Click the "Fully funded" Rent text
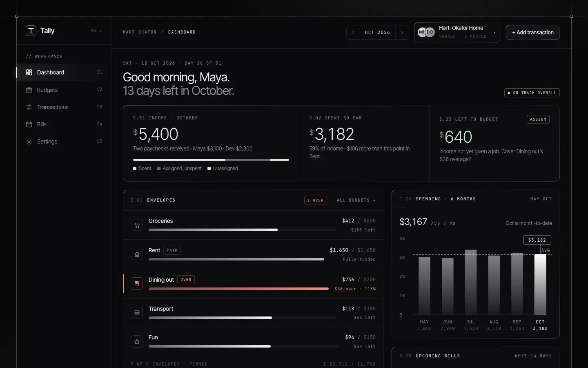This screenshot has height=368, width=588. (359, 260)
